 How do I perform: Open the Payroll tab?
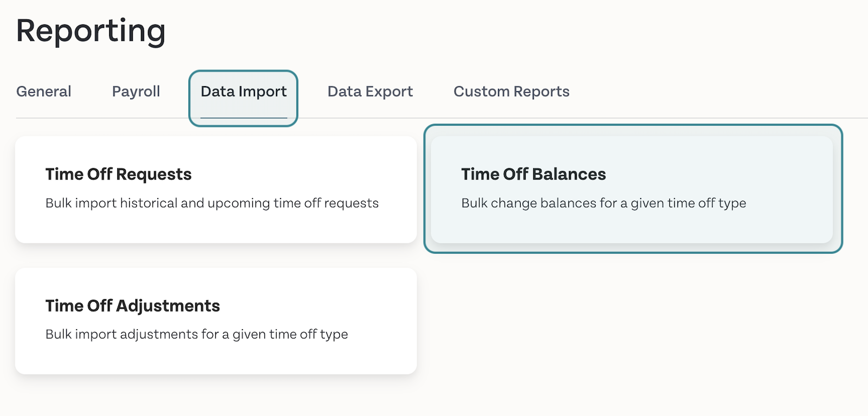pos(136,92)
